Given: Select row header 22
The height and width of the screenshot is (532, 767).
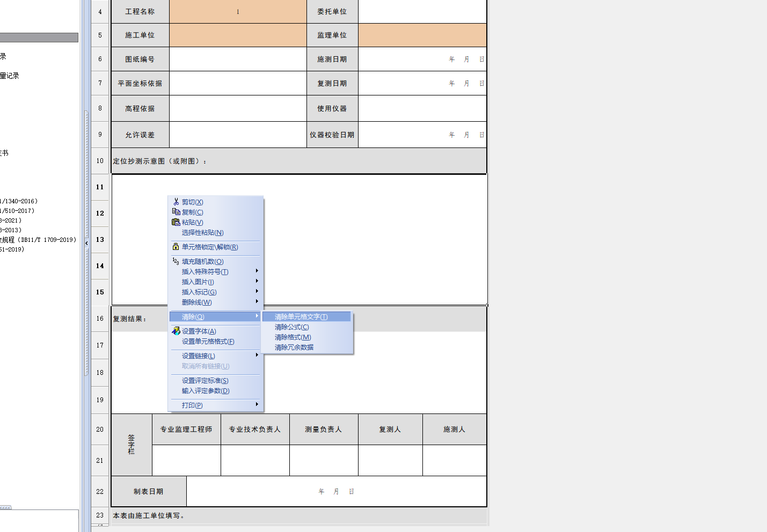Looking at the screenshot, I should click(100, 491).
